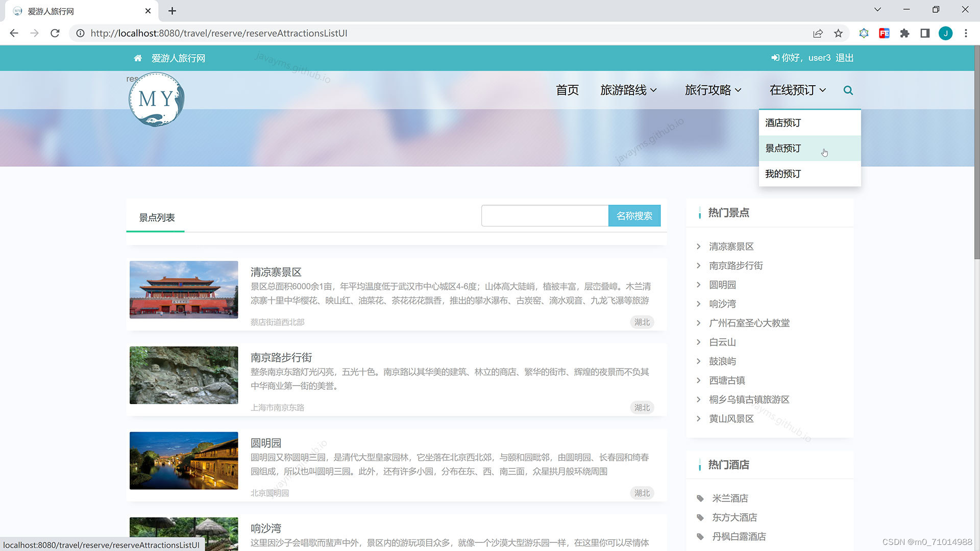Click the tag icon next to 米兰酒店
Image resolution: width=980 pixels, height=551 pixels.
coord(700,498)
